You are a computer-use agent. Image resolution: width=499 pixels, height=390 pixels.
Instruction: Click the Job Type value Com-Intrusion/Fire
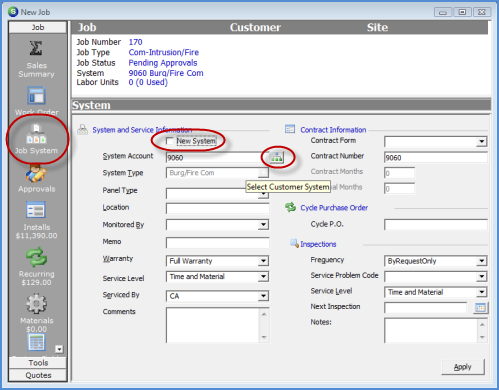tap(164, 52)
